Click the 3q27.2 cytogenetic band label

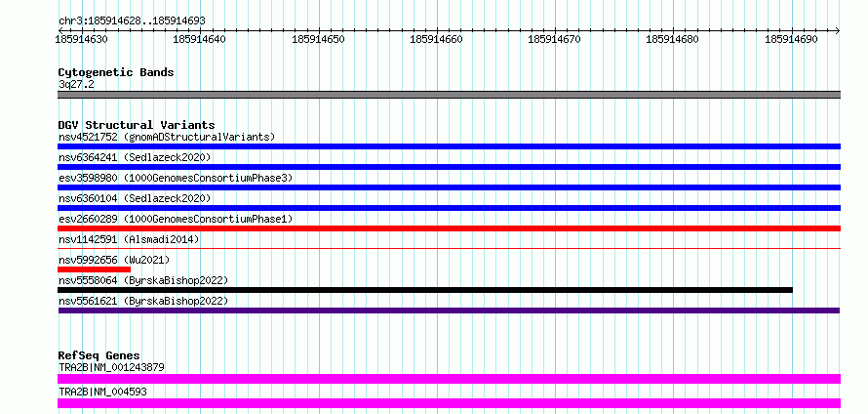[76, 84]
